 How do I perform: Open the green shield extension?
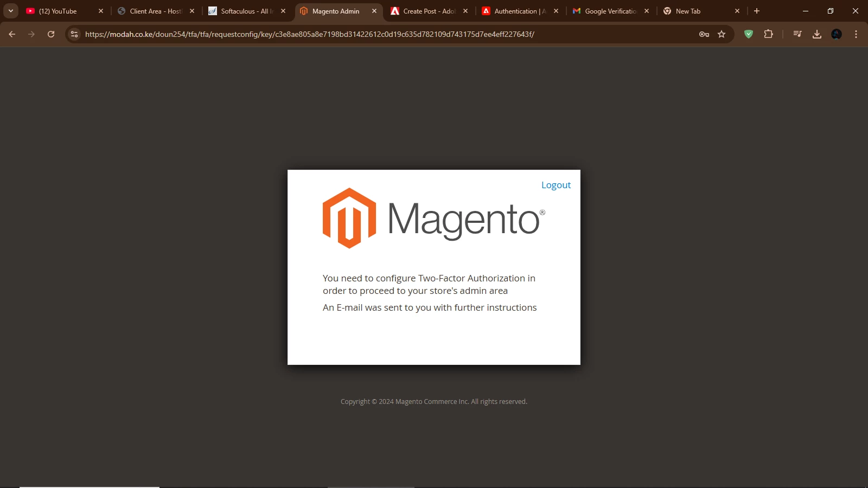(749, 34)
